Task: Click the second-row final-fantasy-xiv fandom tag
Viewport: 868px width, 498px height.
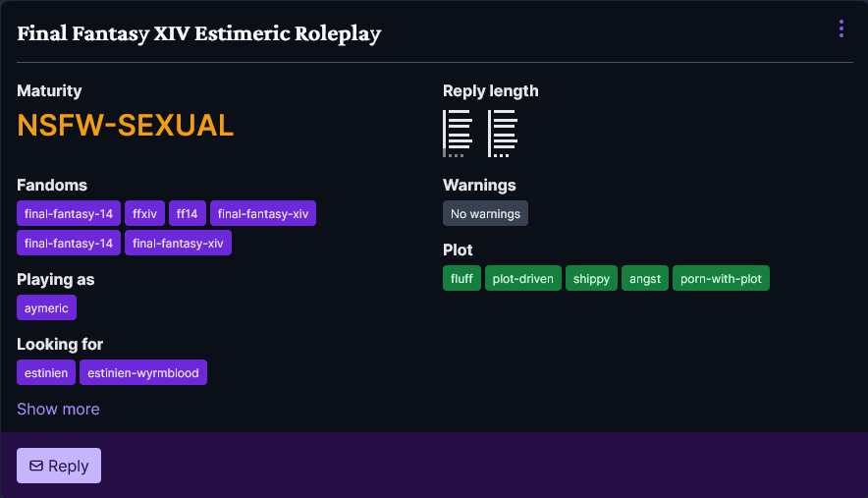Action: (x=178, y=243)
